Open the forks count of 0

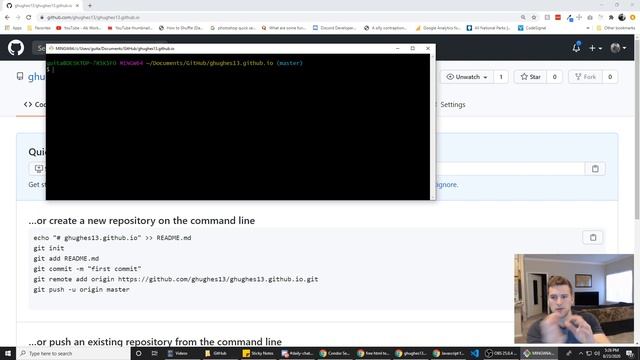(610, 77)
